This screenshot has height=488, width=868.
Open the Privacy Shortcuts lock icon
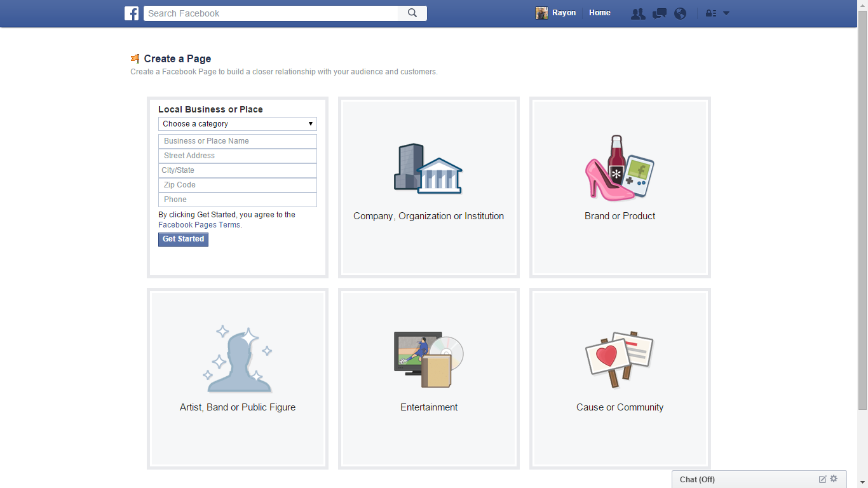[711, 13]
